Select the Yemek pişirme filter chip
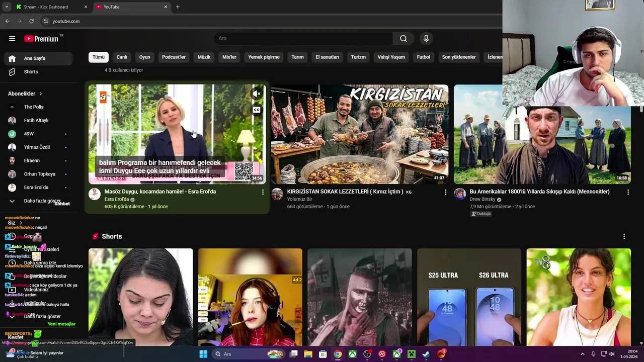644x362 pixels. (264, 57)
